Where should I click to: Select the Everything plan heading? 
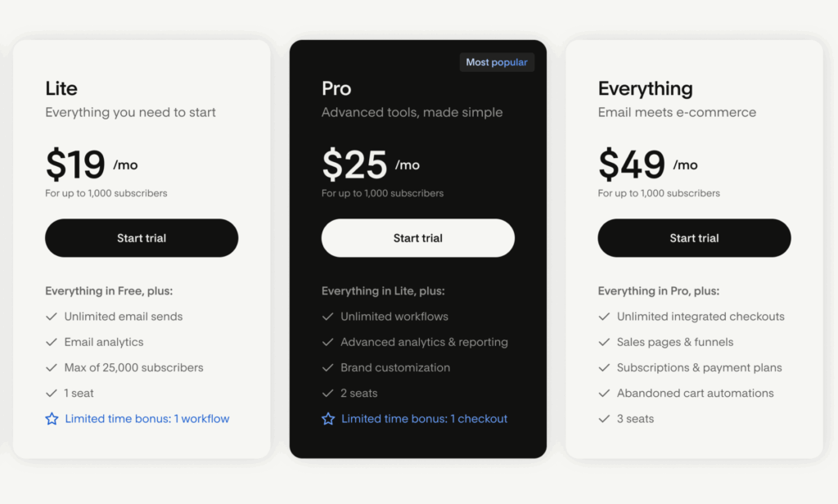(646, 88)
